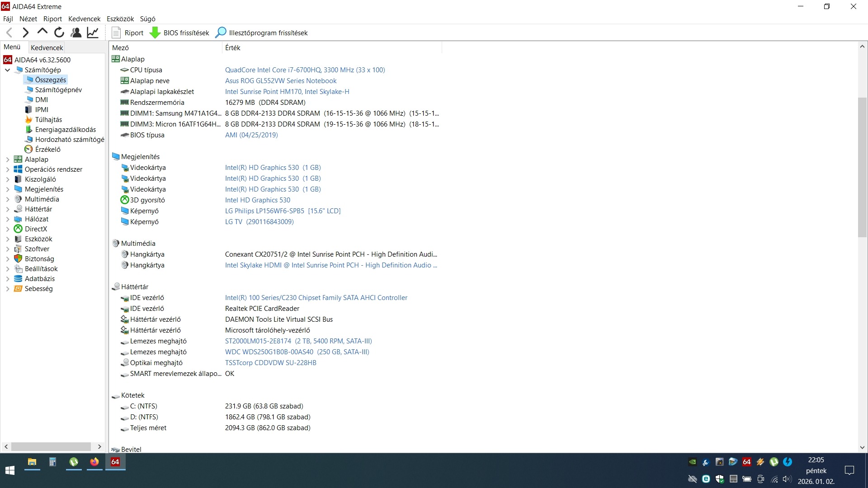Click the Refresh toolbar icon
This screenshot has width=868, height=488.
coord(59,33)
